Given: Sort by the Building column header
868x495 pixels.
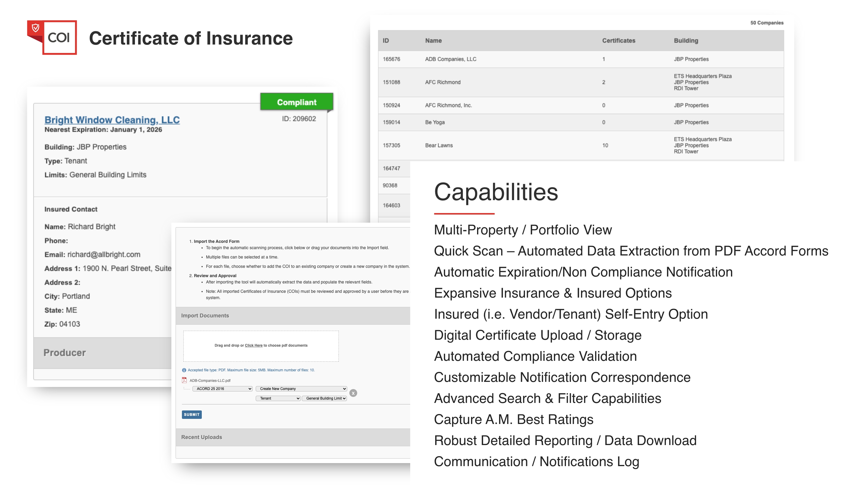Looking at the screenshot, I should pyautogui.click(x=685, y=40).
